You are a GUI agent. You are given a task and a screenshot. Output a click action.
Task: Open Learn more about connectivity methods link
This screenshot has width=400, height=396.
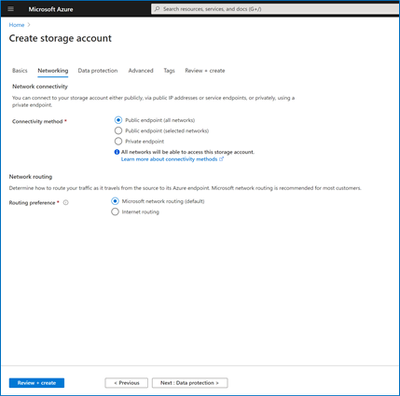pos(169,159)
